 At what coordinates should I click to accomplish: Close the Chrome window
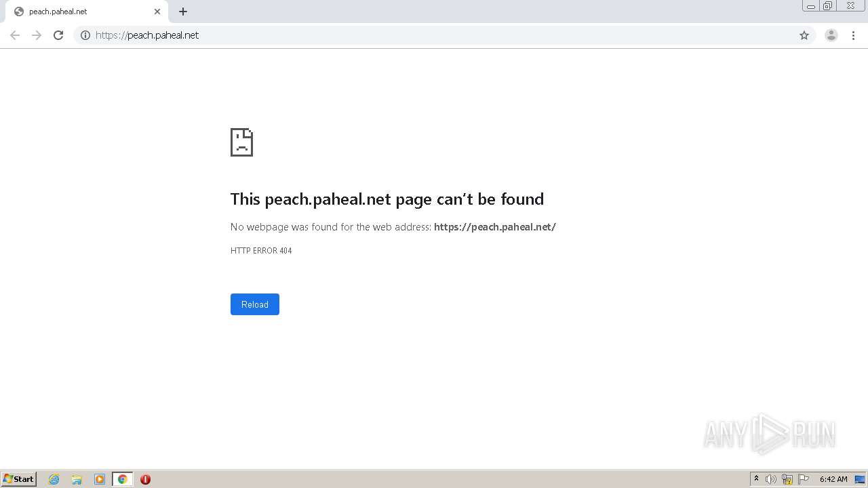click(x=851, y=6)
